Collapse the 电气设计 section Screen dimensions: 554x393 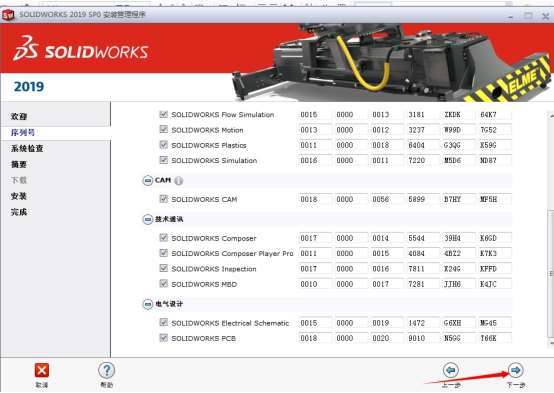(x=148, y=304)
